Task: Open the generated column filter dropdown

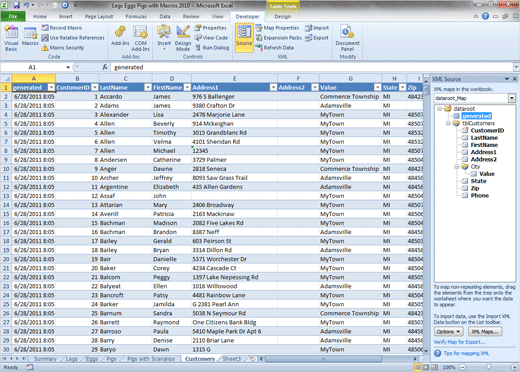Action: click(x=51, y=87)
